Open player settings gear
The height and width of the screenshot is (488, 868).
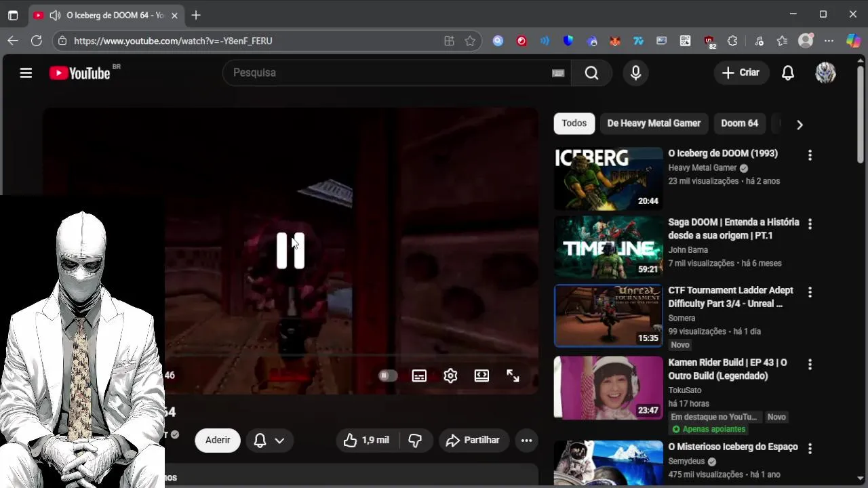click(x=450, y=375)
